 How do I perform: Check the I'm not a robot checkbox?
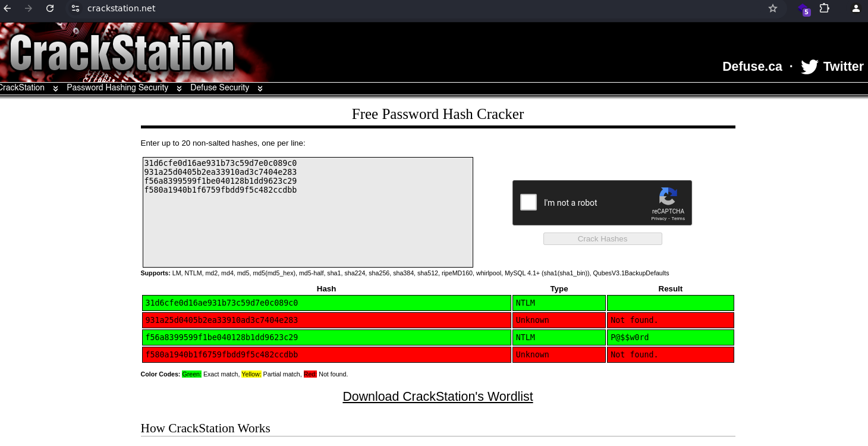[529, 202]
